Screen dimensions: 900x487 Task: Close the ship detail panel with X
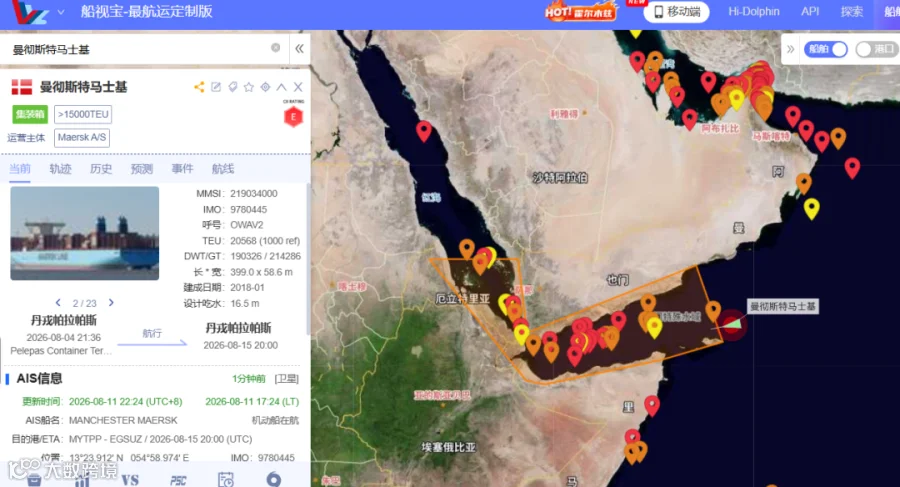point(298,87)
